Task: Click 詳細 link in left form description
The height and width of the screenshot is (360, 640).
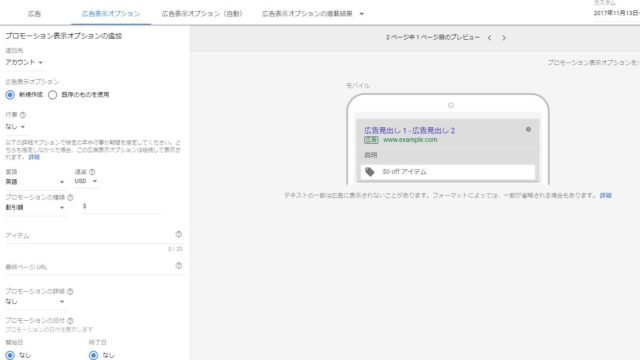Action: (x=34, y=157)
